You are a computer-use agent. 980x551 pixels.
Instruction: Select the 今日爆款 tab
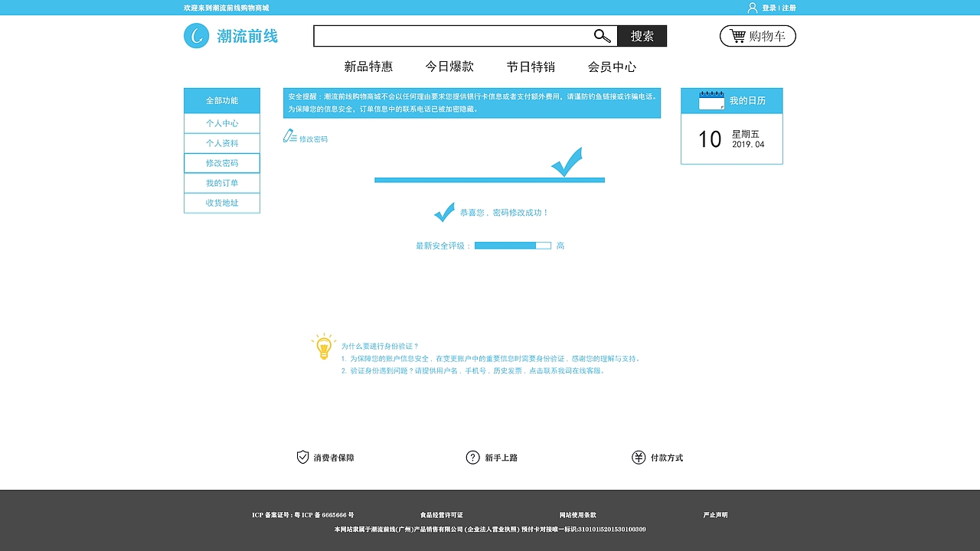pos(450,67)
